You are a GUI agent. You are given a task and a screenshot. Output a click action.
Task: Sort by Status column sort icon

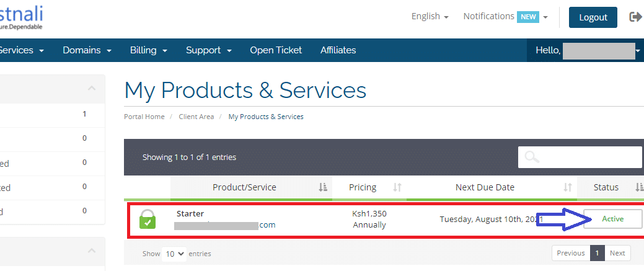click(639, 187)
